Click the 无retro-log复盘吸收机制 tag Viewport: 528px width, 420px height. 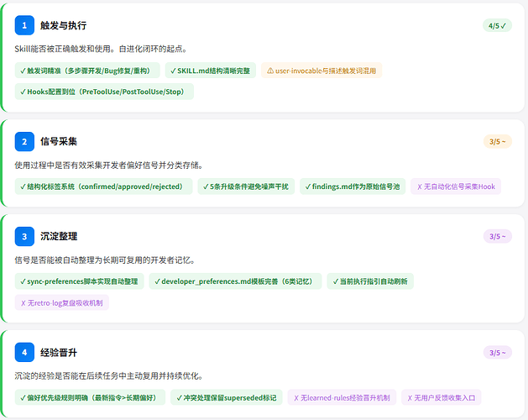(x=61, y=302)
